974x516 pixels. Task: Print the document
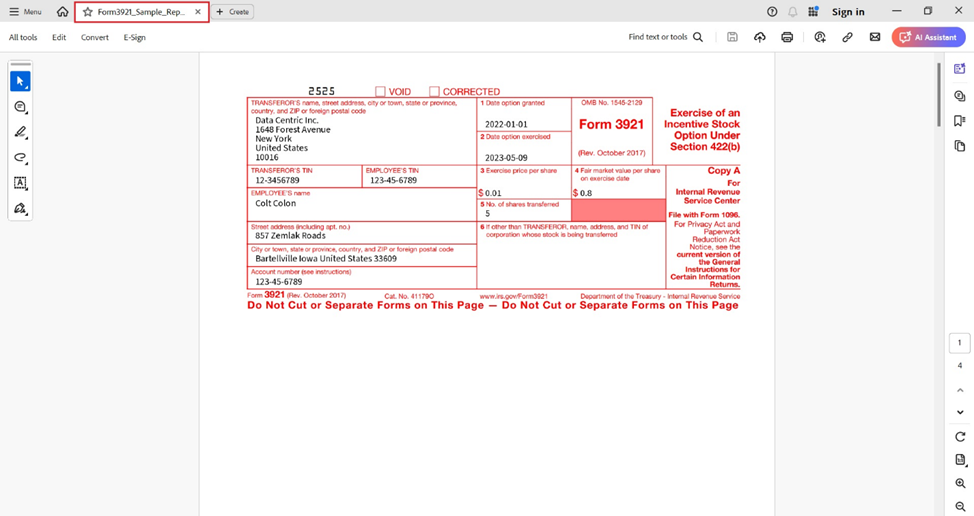point(787,37)
